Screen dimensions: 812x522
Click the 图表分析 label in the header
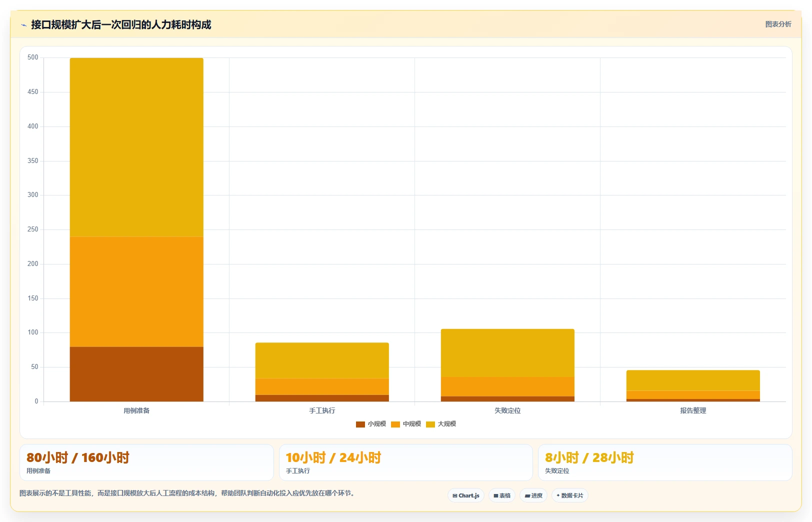click(x=778, y=24)
